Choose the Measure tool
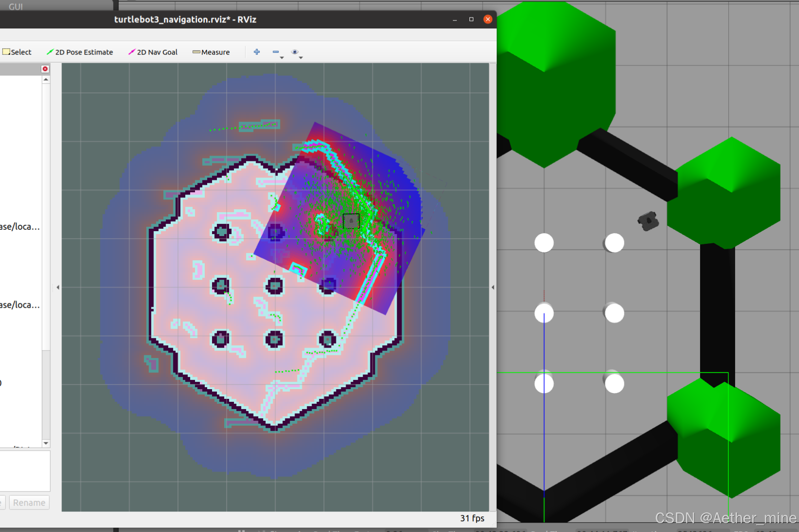 tap(211, 52)
